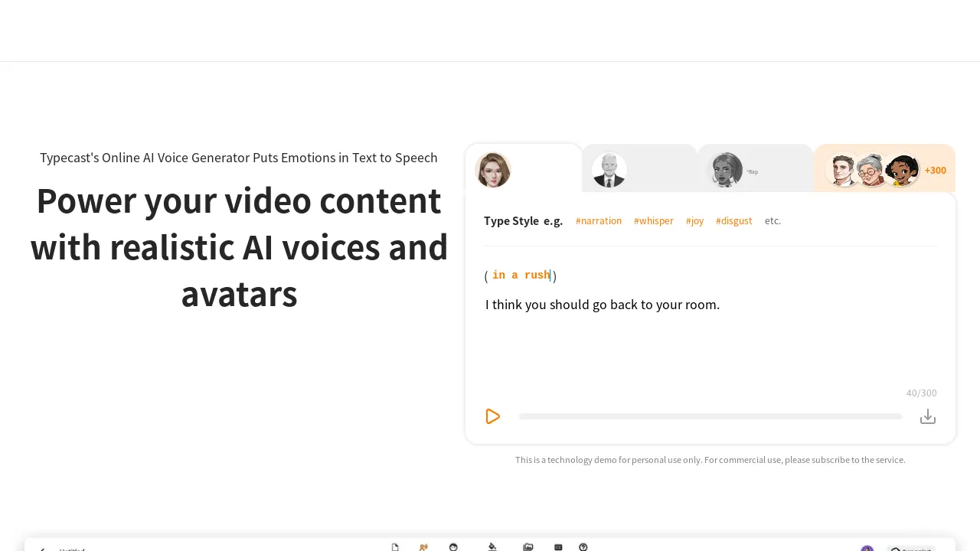Select the #disgust emotion tag
This screenshot has width=980, height=551.
(x=734, y=221)
